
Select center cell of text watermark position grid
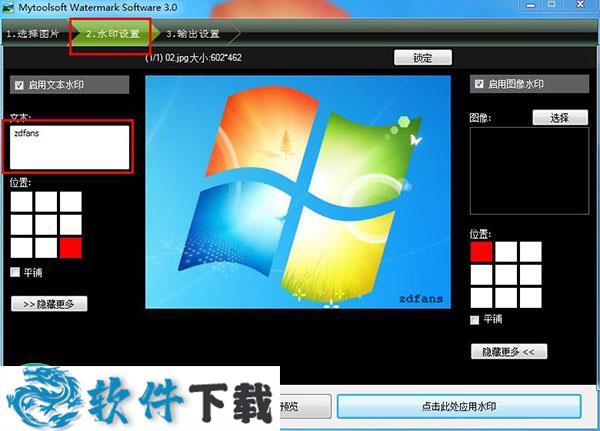(x=46, y=224)
